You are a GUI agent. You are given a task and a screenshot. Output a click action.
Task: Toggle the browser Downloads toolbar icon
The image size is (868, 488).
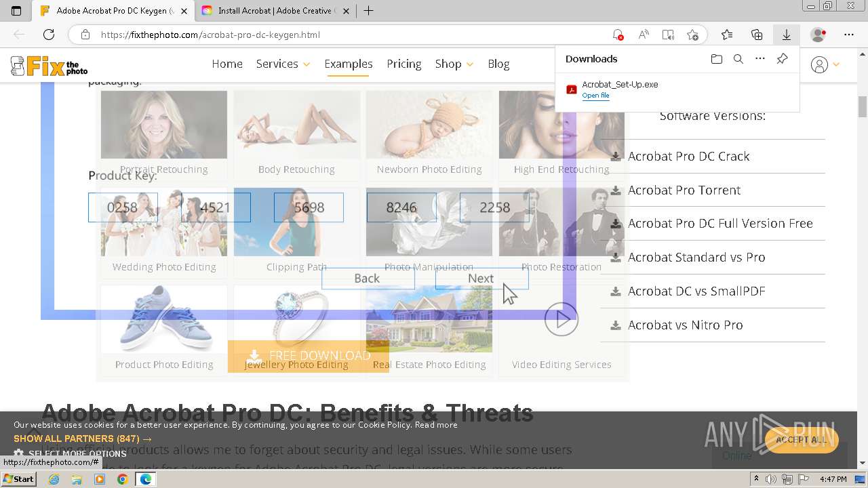click(787, 35)
